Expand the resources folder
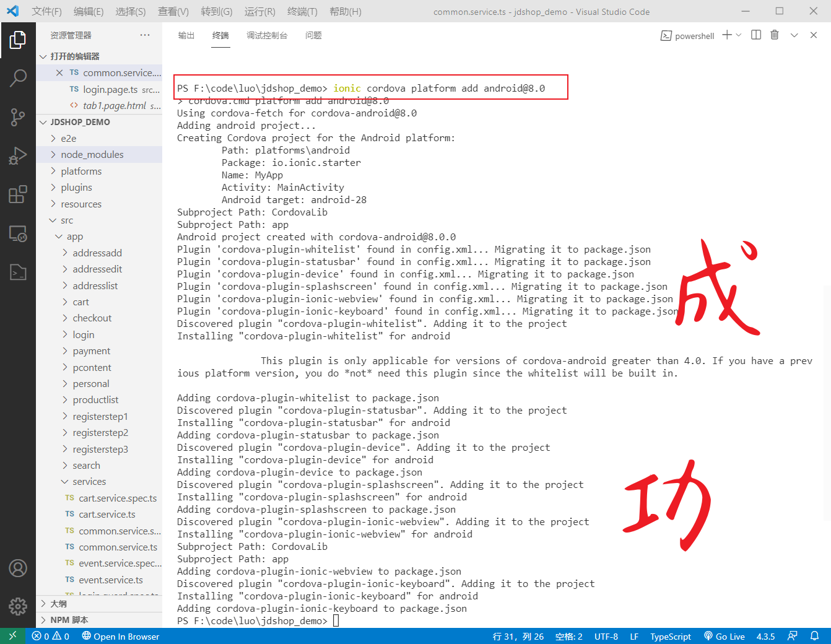The width and height of the screenshot is (831, 644). click(99, 204)
